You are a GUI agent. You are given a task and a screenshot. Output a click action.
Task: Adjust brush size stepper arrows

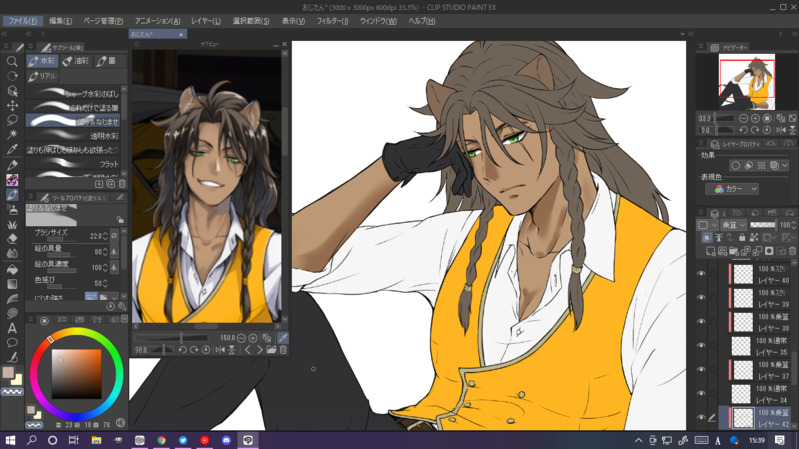(105, 236)
